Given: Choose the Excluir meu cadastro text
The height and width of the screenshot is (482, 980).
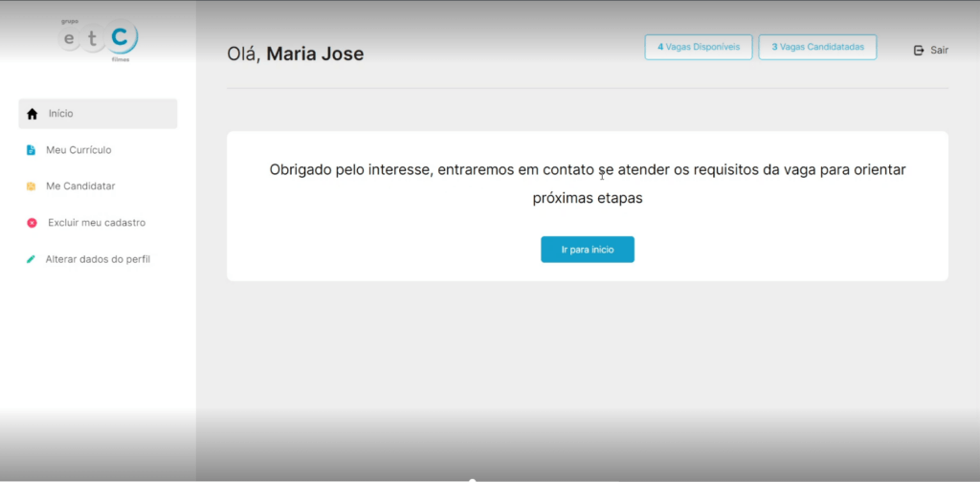Looking at the screenshot, I should [97, 223].
